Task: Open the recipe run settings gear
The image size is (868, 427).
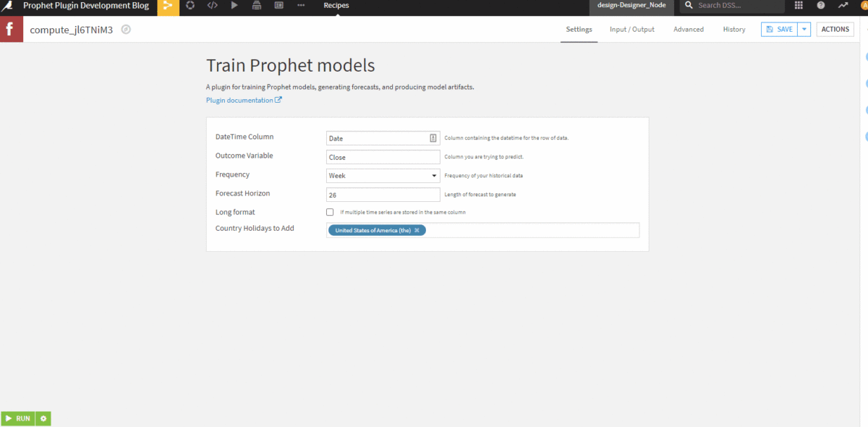Action: pyautogui.click(x=43, y=418)
